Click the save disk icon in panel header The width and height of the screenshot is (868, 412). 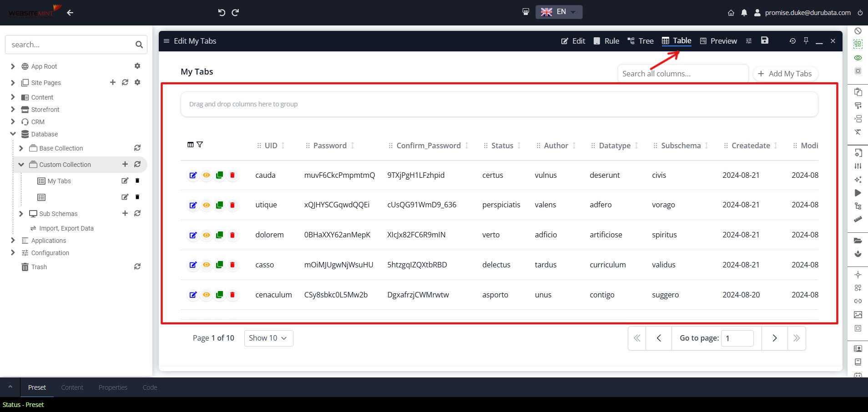tap(765, 40)
